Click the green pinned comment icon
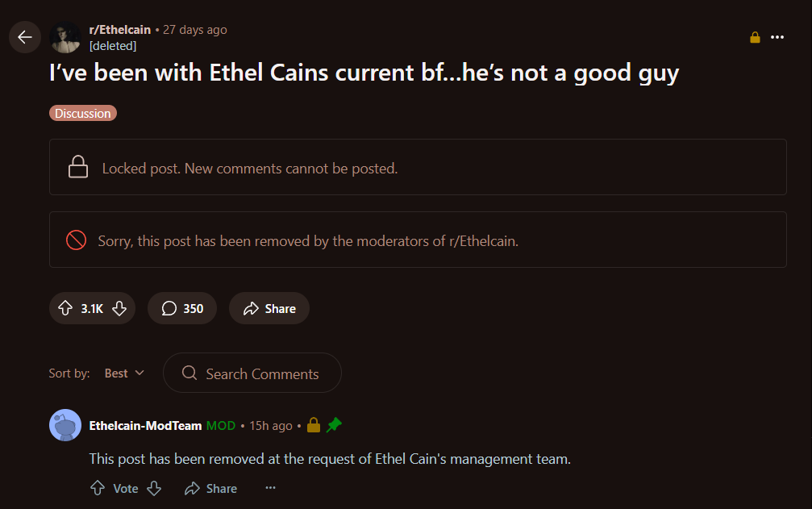The height and width of the screenshot is (509, 812). click(x=334, y=425)
